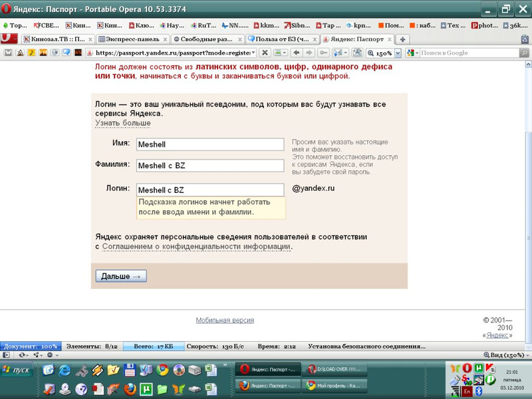Click into the Фамилия input field
Viewport: 532px width, 399px height.
[209, 166]
